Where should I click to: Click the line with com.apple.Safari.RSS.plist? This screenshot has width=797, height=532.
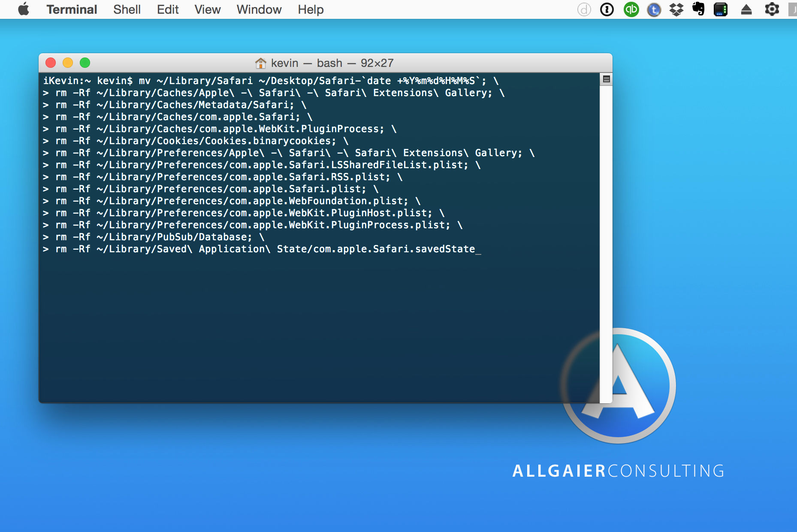click(x=223, y=177)
